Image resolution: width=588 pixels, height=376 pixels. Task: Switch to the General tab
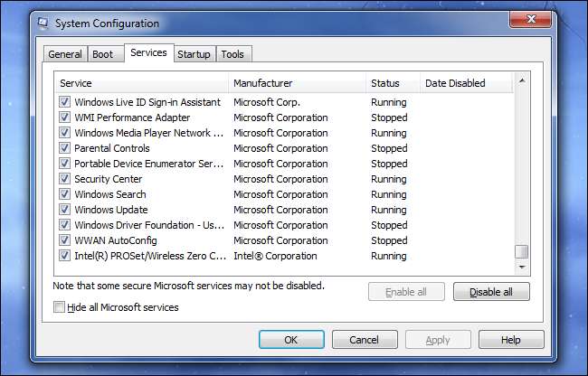(65, 54)
